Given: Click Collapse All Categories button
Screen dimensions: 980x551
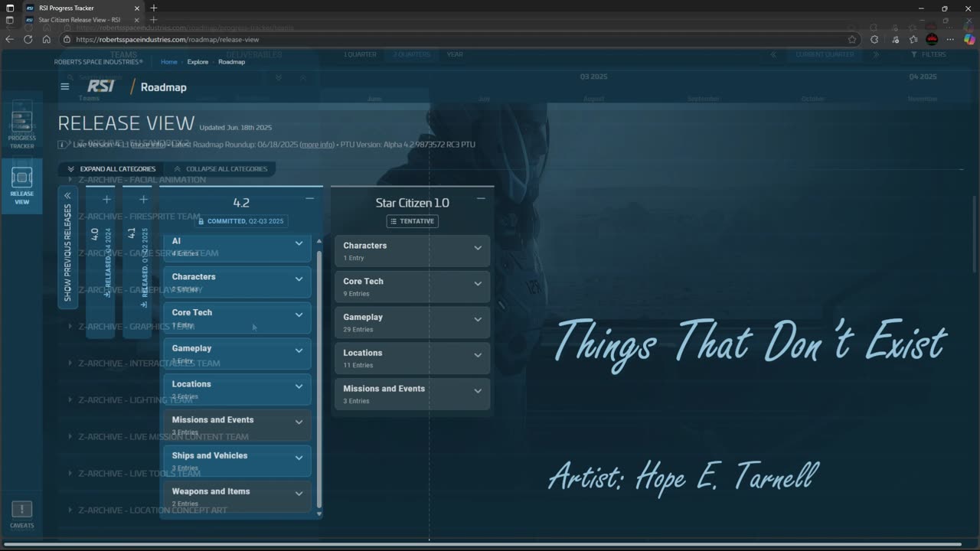Looking at the screenshot, I should pyautogui.click(x=220, y=168).
